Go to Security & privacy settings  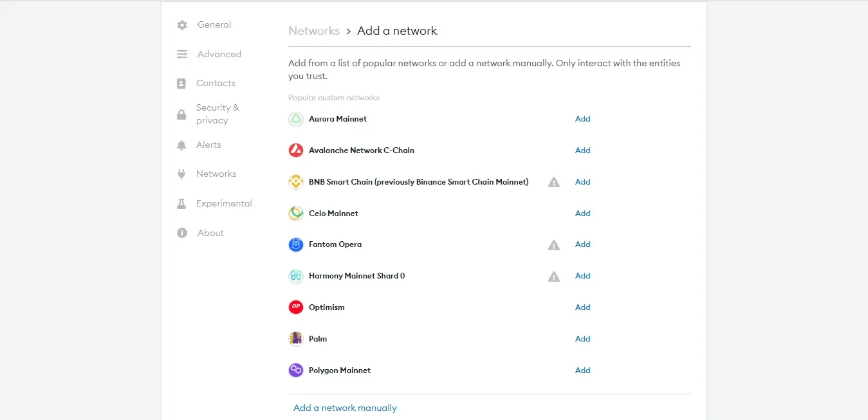point(217,114)
